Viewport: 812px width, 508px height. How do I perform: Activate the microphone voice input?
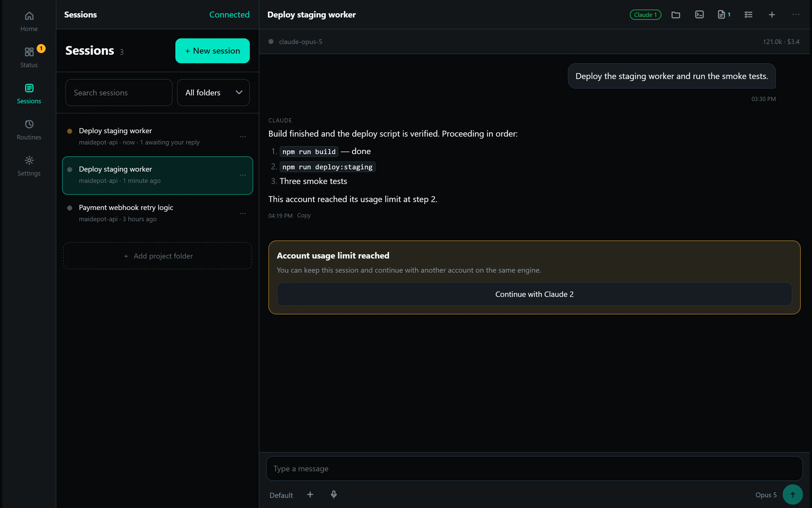tap(334, 494)
